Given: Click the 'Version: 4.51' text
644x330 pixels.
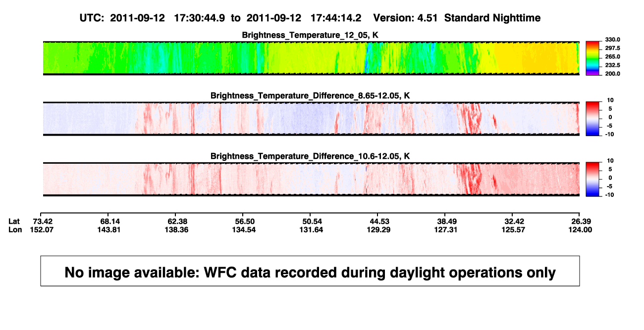Looking at the screenshot, I should 406,18.
